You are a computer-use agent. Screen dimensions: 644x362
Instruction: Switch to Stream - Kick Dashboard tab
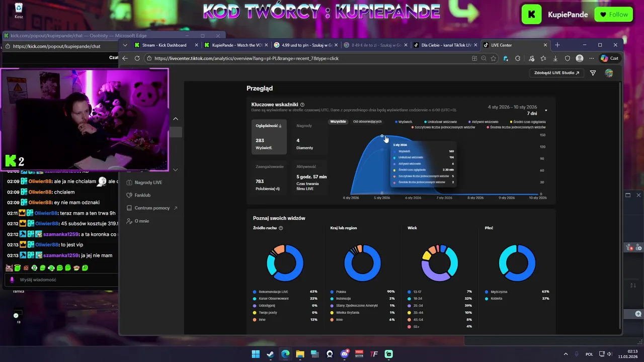pos(164,45)
